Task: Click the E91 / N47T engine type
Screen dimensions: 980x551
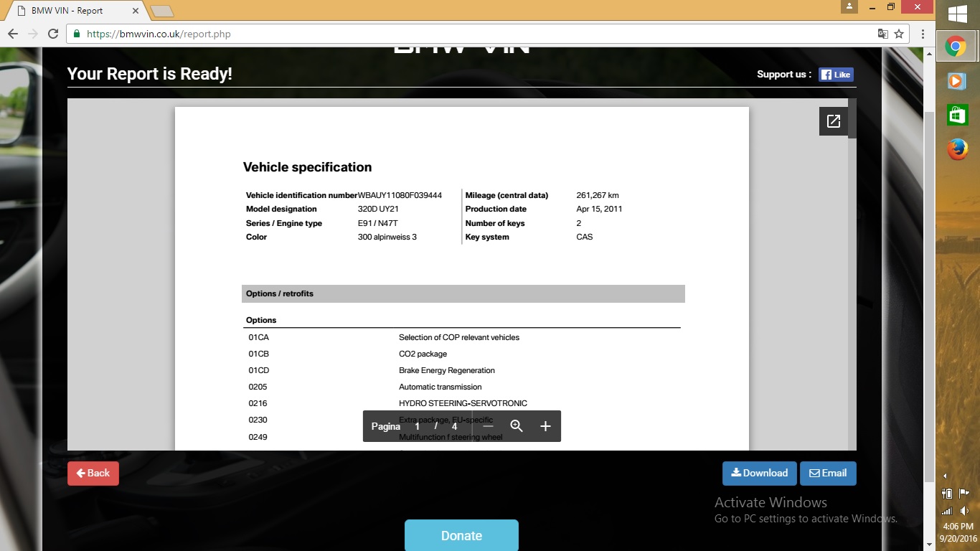Action: (x=377, y=223)
